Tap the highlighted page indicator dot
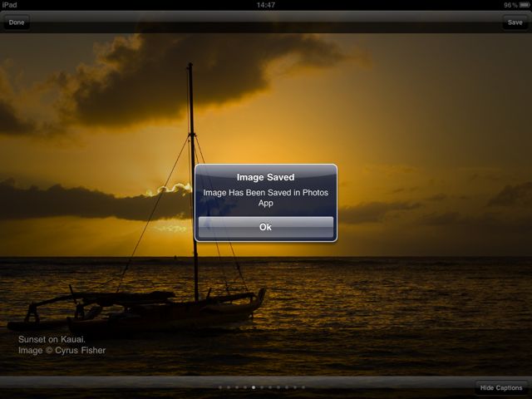Screen dimensions: 532x399 [254, 387]
